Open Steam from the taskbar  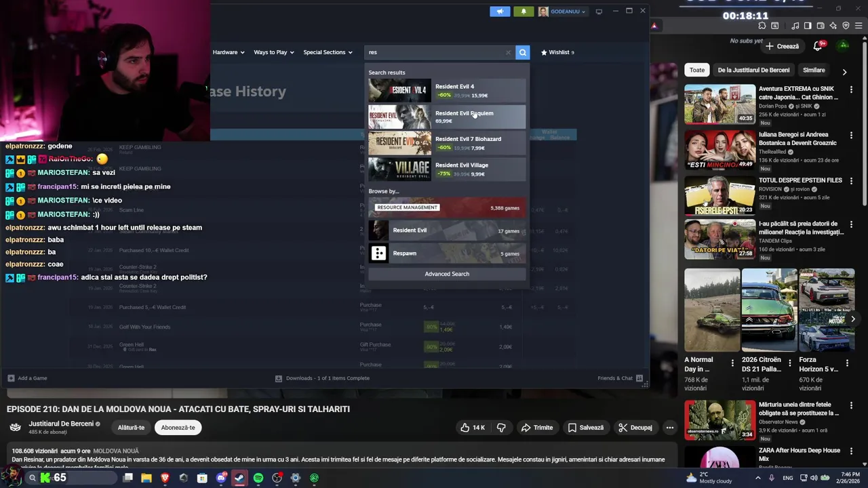click(239, 478)
